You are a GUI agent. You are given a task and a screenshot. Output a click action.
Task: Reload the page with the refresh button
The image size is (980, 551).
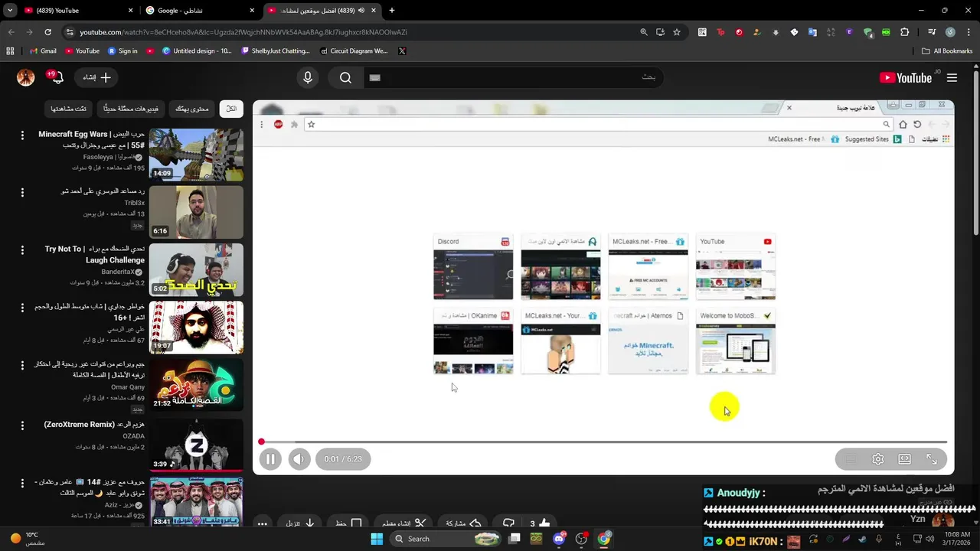point(47,32)
